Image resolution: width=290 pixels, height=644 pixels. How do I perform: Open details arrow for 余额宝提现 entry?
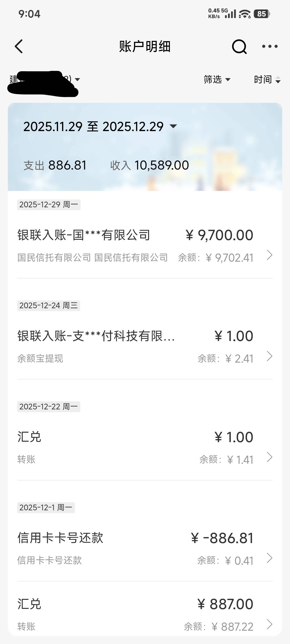(269, 356)
